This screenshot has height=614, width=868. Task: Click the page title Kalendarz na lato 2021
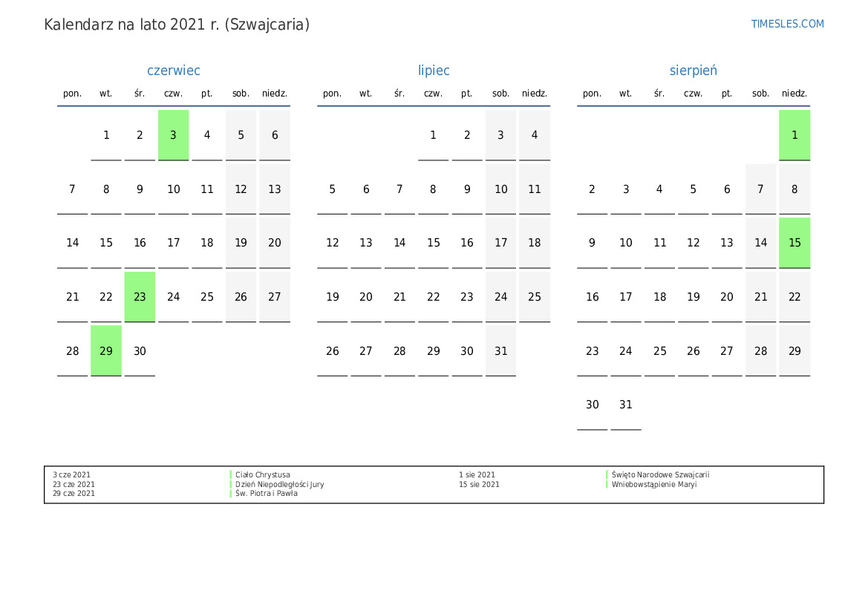[x=177, y=25]
